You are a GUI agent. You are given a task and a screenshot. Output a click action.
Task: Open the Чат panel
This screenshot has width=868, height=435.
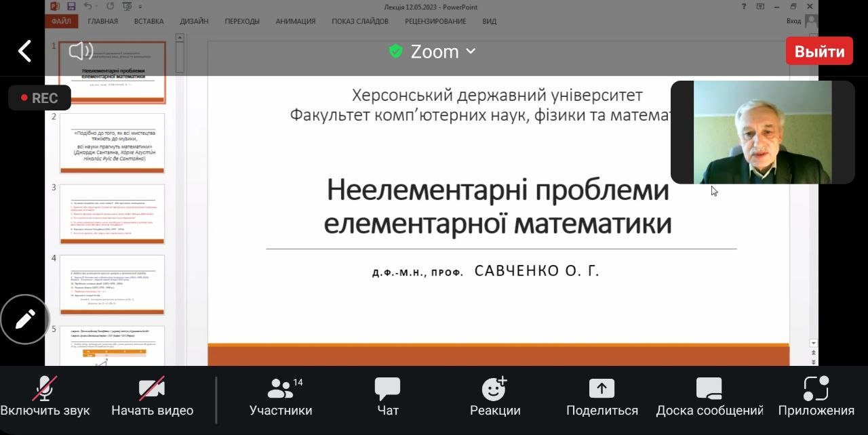click(x=388, y=397)
